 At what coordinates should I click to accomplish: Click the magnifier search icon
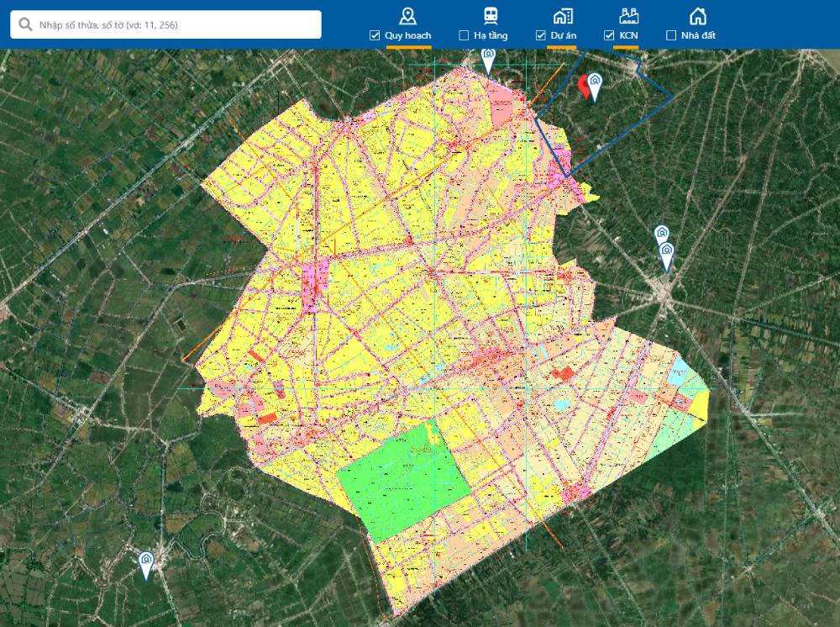25,24
